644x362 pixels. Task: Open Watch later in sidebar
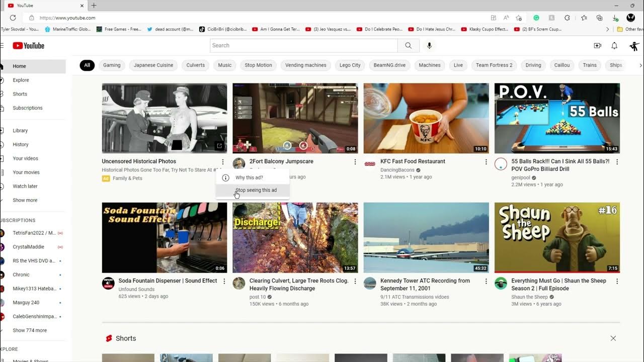(33, 186)
